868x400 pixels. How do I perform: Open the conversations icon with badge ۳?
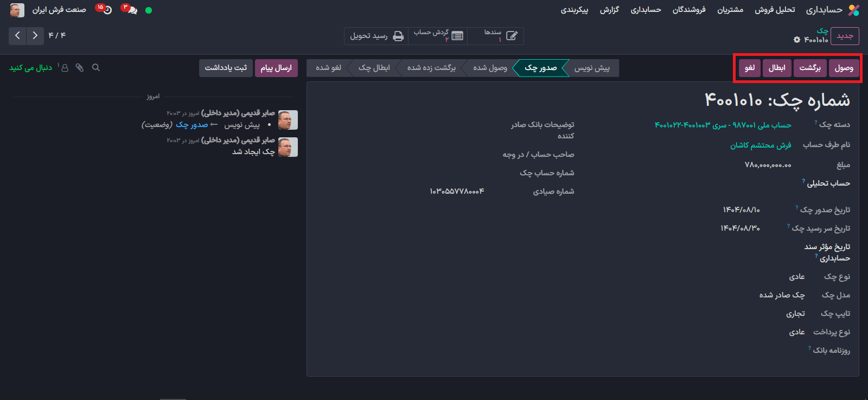pos(131,10)
